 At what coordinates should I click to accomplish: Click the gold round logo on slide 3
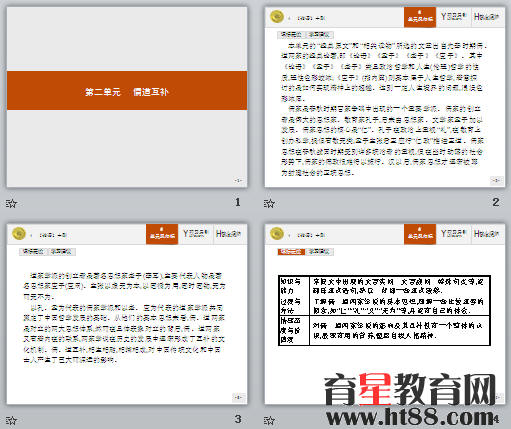[19, 234]
